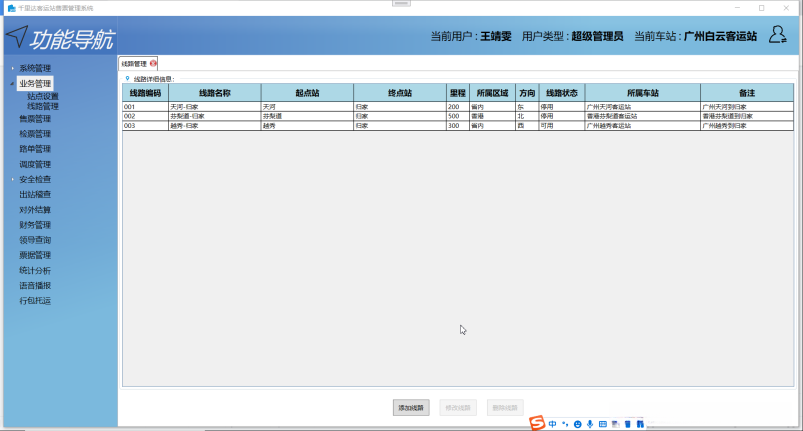Open the 路单管理 menu item
The height and width of the screenshot is (431, 803).
coord(35,149)
